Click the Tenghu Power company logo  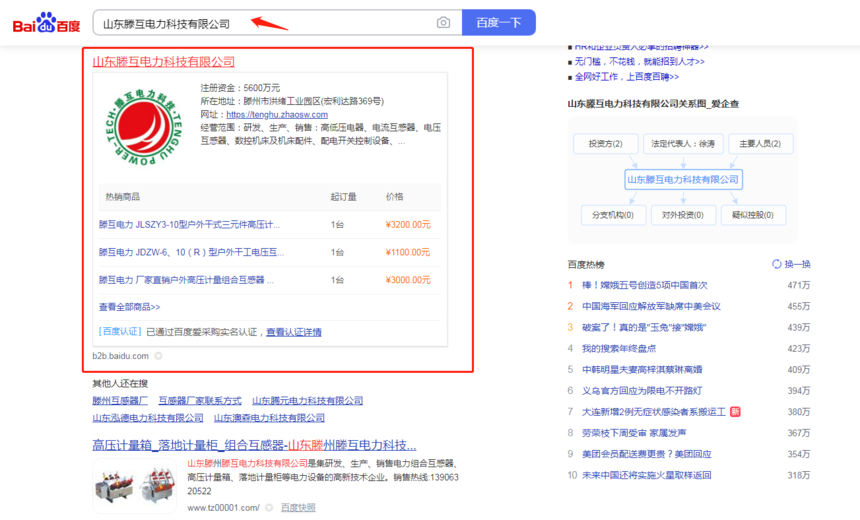click(x=144, y=127)
